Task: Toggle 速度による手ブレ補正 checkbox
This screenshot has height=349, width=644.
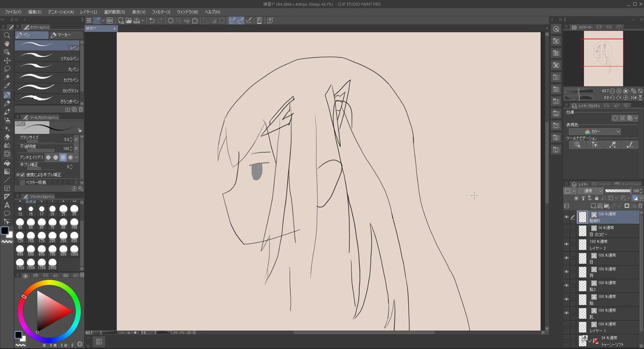Action: click(22, 174)
